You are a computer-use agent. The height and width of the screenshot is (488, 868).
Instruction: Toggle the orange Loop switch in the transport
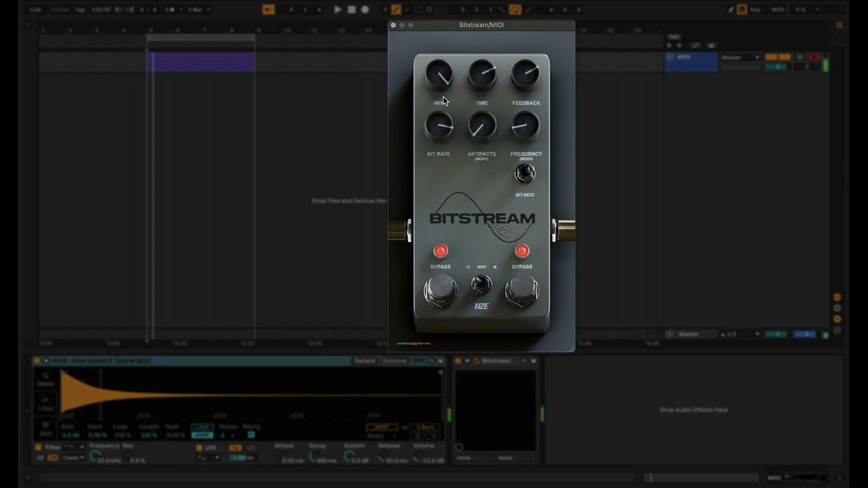click(x=515, y=9)
